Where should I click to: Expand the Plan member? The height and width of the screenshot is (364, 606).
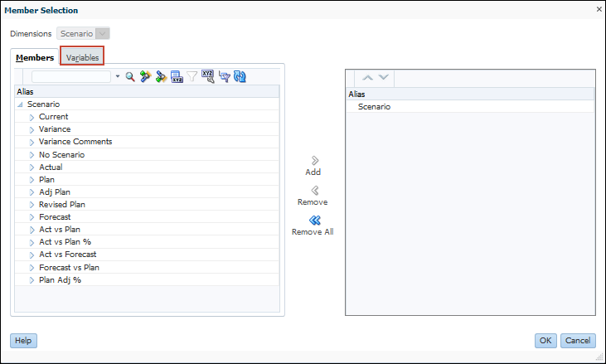pyautogui.click(x=32, y=180)
